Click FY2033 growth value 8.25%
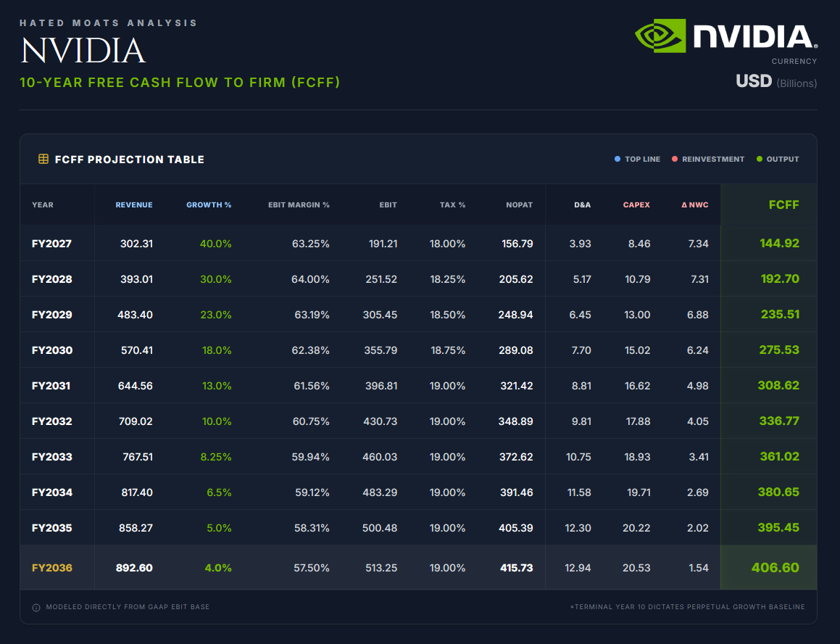 click(216, 457)
